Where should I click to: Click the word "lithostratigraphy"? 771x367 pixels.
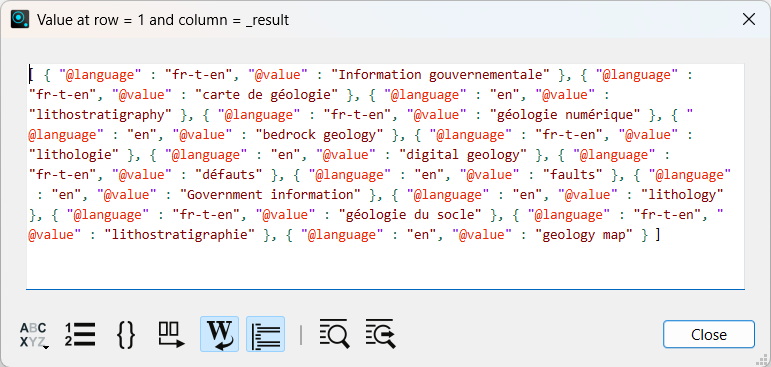pyautogui.click(x=100, y=115)
